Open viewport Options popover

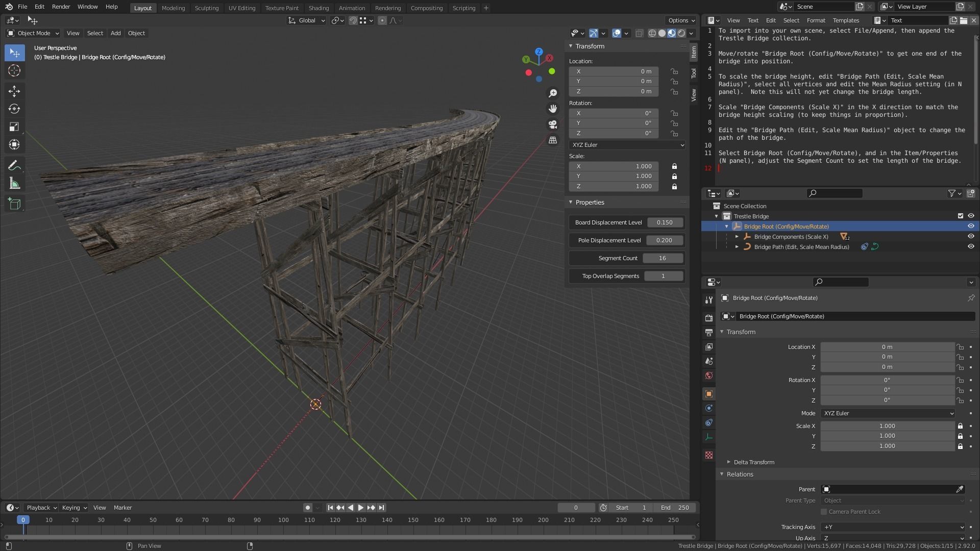[681, 20]
